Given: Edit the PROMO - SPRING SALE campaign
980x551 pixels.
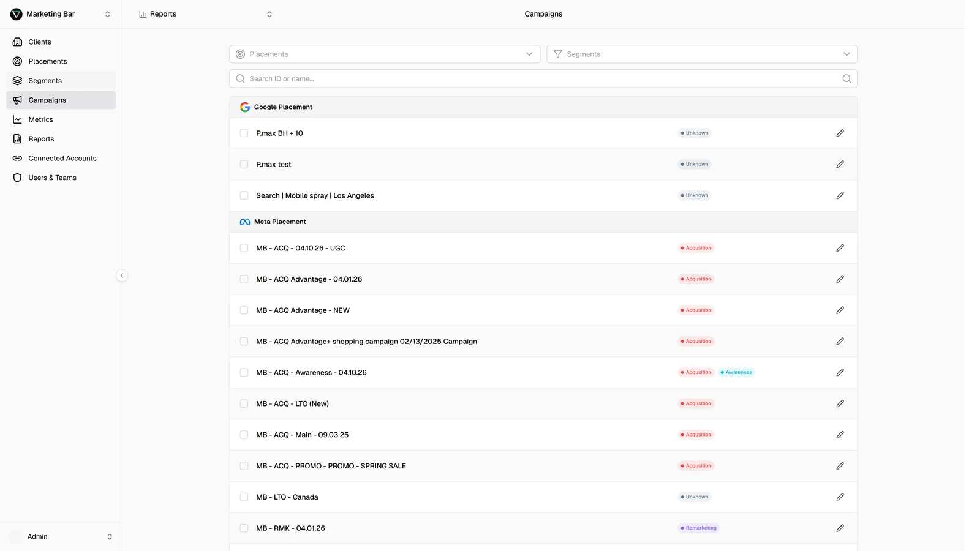Looking at the screenshot, I should (840, 466).
